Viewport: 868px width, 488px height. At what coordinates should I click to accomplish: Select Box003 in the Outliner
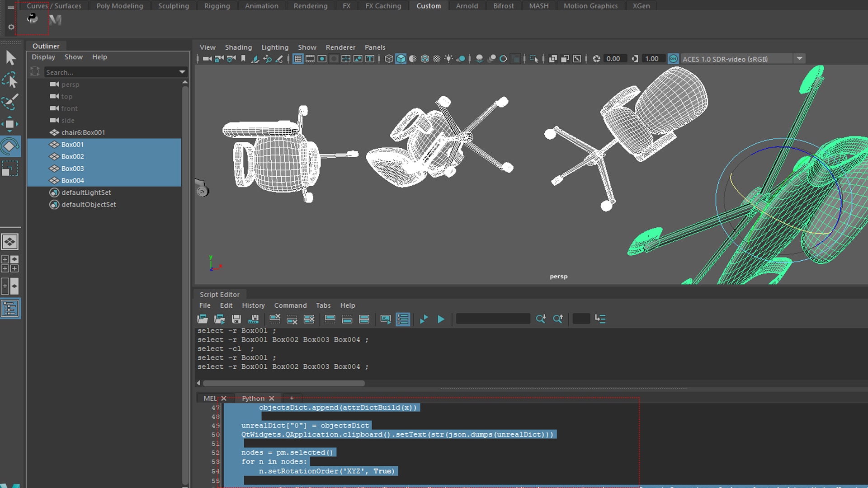[x=72, y=168]
